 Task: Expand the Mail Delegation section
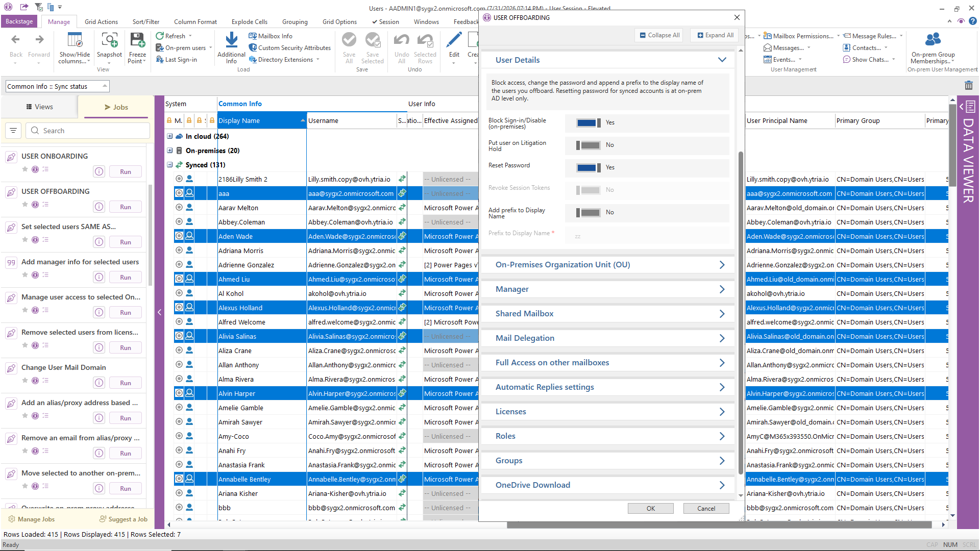pyautogui.click(x=722, y=338)
